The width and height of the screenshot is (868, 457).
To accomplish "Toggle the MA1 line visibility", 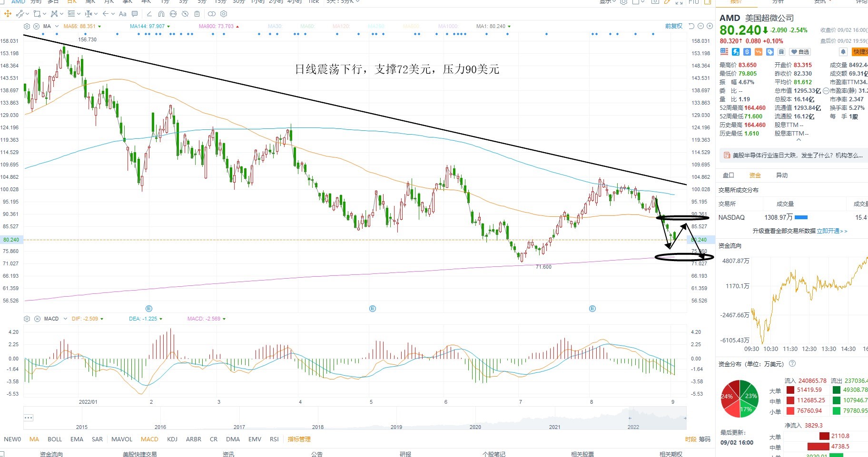I will pyautogui.click(x=493, y=26).
